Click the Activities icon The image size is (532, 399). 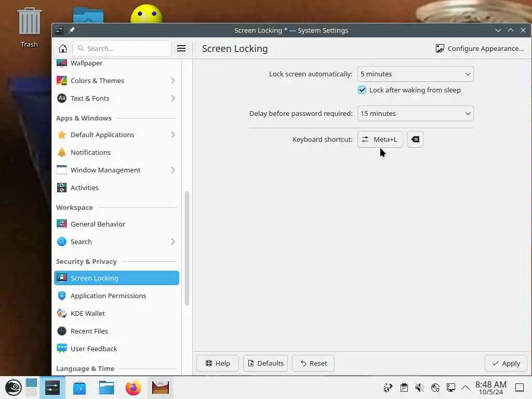[62, 188]
